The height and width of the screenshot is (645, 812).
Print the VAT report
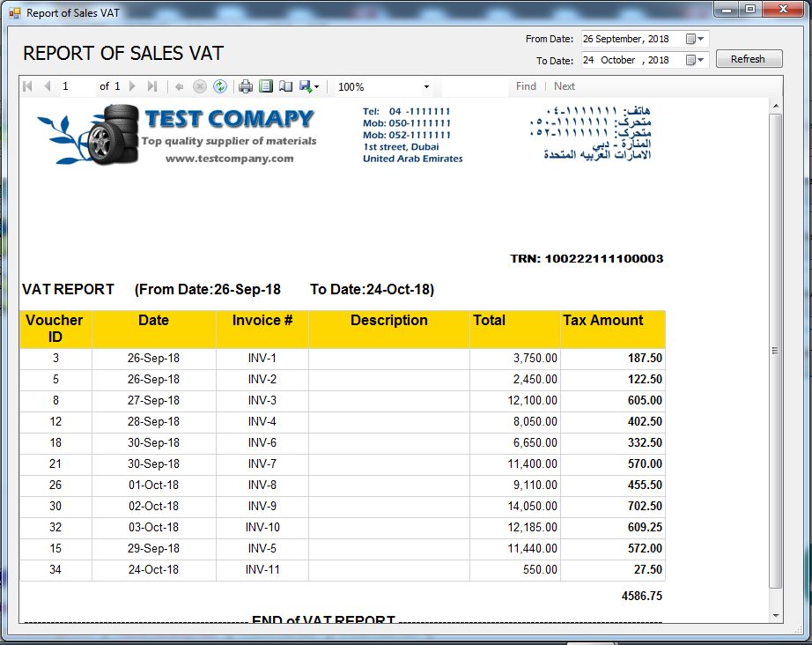coord(246,86)
